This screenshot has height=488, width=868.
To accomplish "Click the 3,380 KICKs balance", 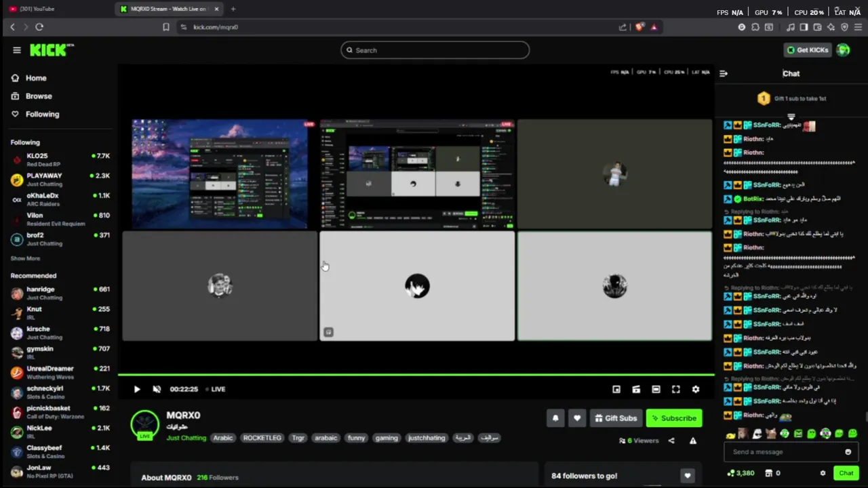I will click(x=741, y=473).
